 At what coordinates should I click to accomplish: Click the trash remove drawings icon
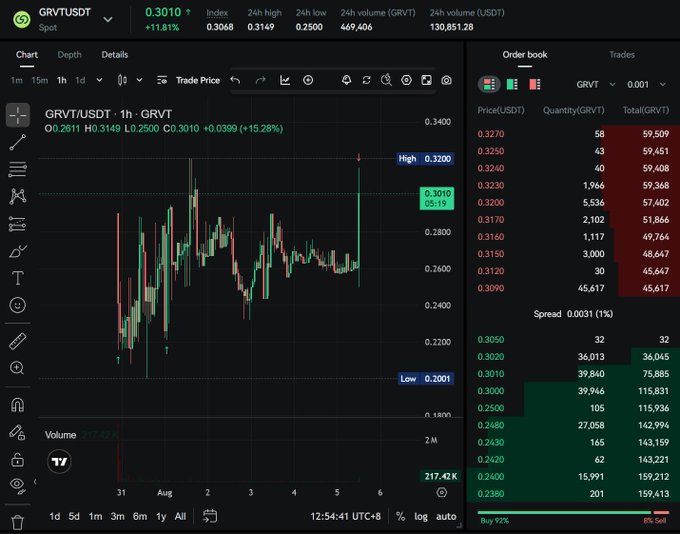(x=18, y=522)
